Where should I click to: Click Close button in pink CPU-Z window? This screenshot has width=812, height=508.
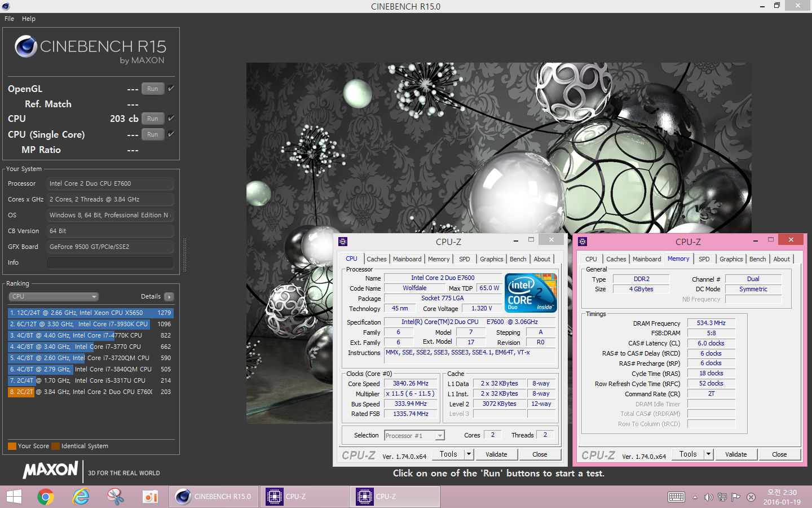tap(779, 454)
